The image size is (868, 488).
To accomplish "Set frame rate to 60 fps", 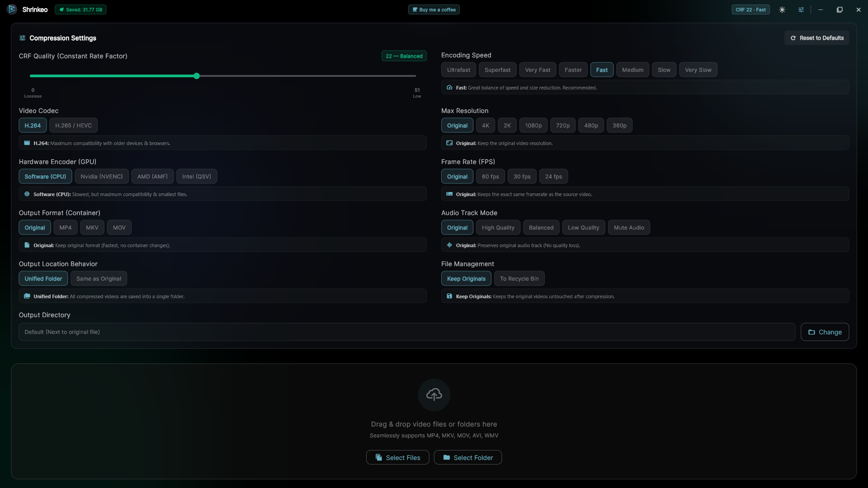I will (491, 176).
